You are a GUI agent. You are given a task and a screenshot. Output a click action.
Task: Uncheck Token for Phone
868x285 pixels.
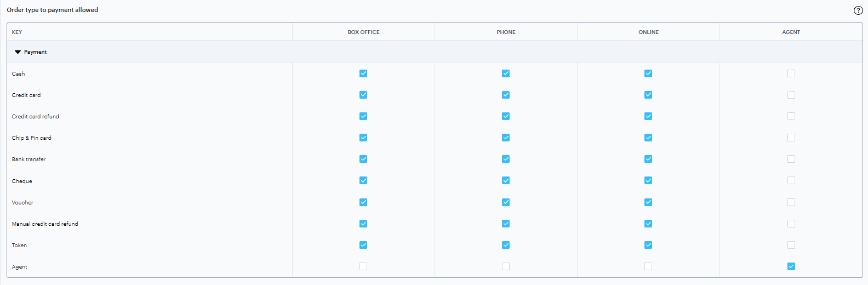pos(506,245)
